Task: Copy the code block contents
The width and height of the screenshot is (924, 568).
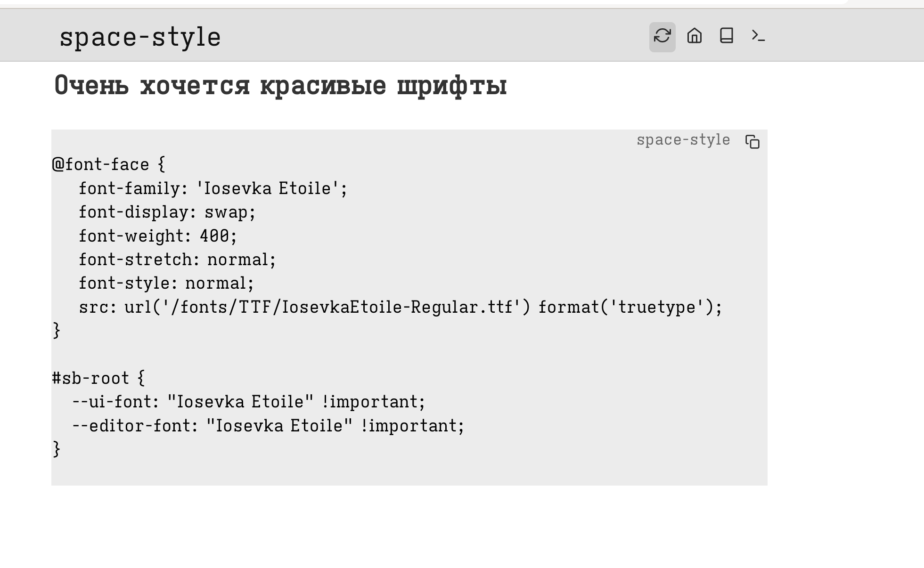Action: (752, 141)
